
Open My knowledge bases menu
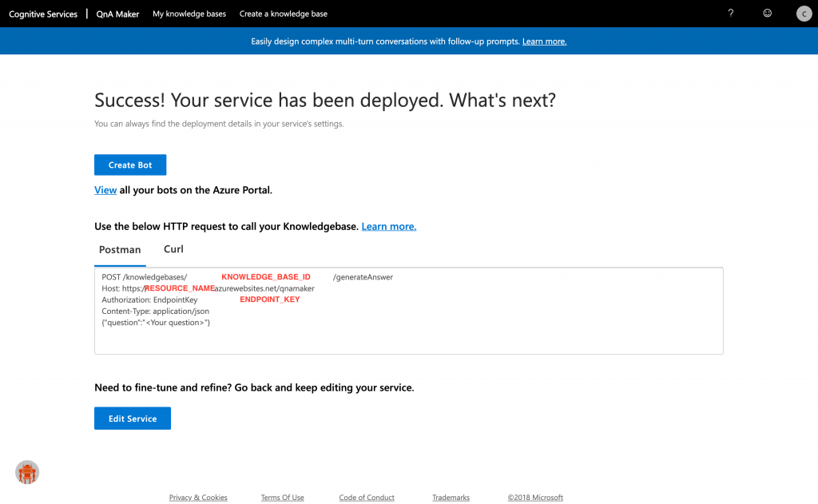coord(189,14)
